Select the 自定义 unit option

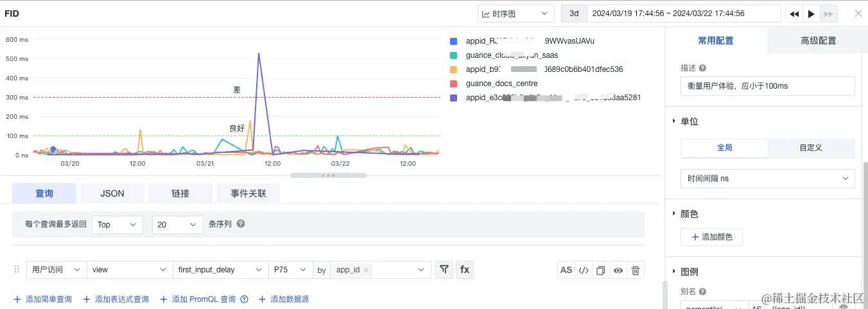point(811,148)
